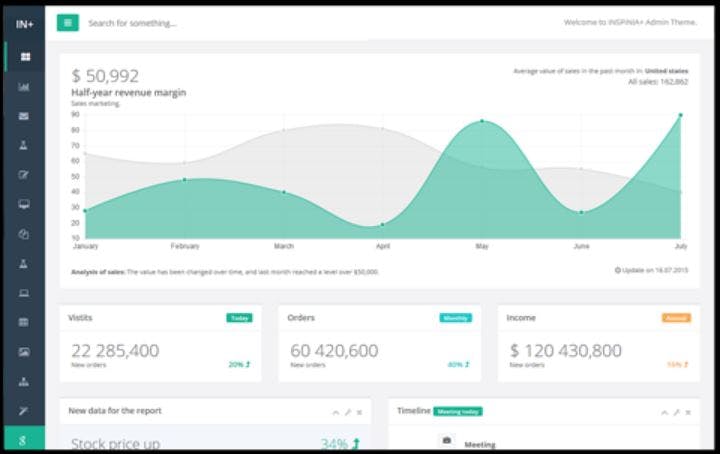The height and width of the screenshot is (454, 720).
Task: Open the envelope mailbox icon in sidebar
Action: click(x=24, y=116)
